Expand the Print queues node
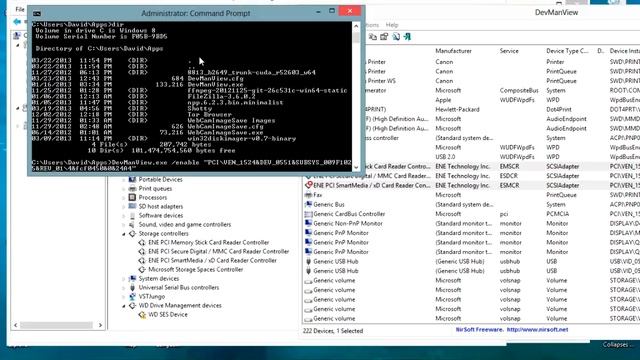Image resolution: width=640 pixels, height=360 pixels. pos(124,189)
